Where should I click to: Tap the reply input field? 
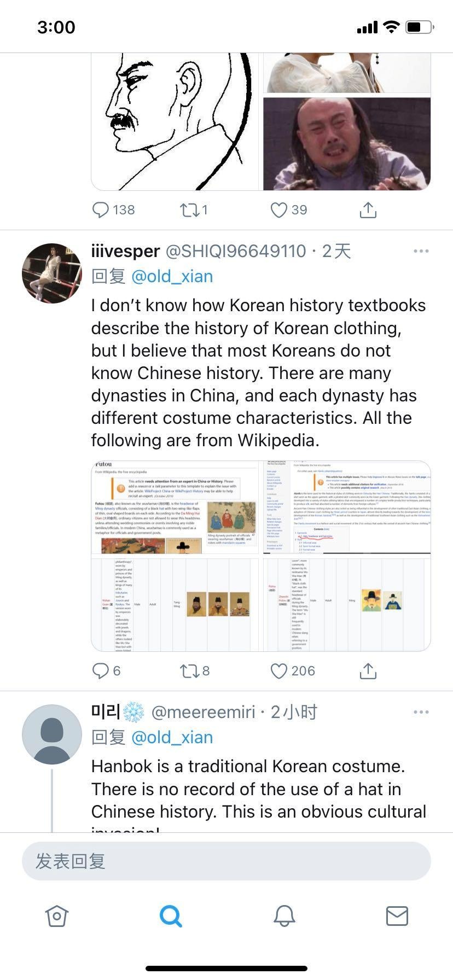click(x=226, y=861)
